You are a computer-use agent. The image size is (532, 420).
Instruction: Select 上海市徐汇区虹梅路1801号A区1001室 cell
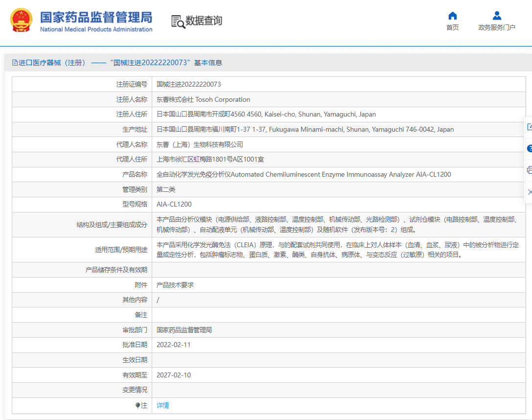(x=210, y=160)
